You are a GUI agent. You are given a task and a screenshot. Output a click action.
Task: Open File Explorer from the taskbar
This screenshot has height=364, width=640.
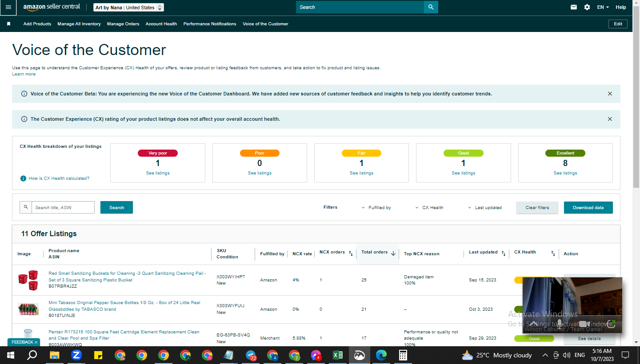(x=54, y=355)
